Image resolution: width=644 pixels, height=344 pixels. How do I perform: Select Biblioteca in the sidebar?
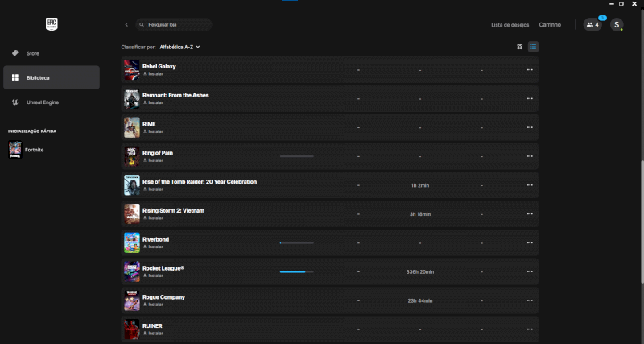[x=38, y=77]
